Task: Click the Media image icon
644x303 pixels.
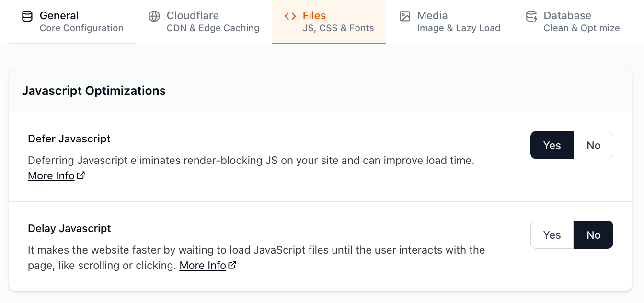Action: tap(405, 16)
